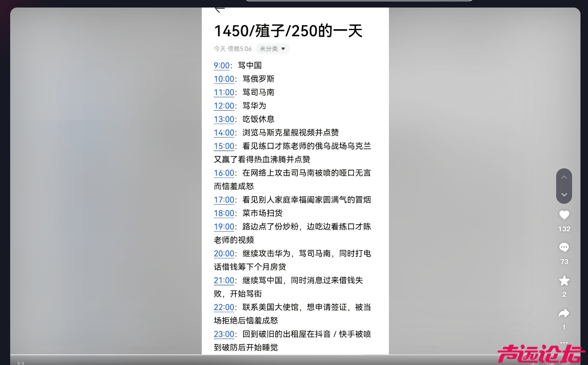Click the text 骂中国 after 9:00
The image size is (588, 365).
click(x=250, y=66)
